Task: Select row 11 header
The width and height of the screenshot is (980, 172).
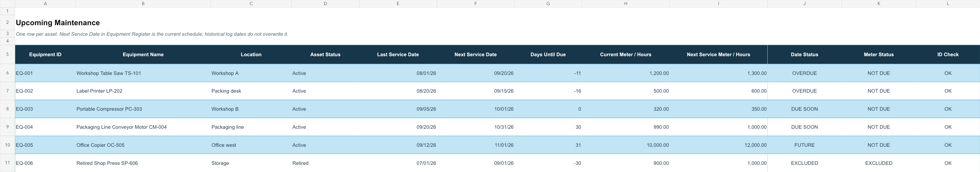Action: click(x=7, y=163)
